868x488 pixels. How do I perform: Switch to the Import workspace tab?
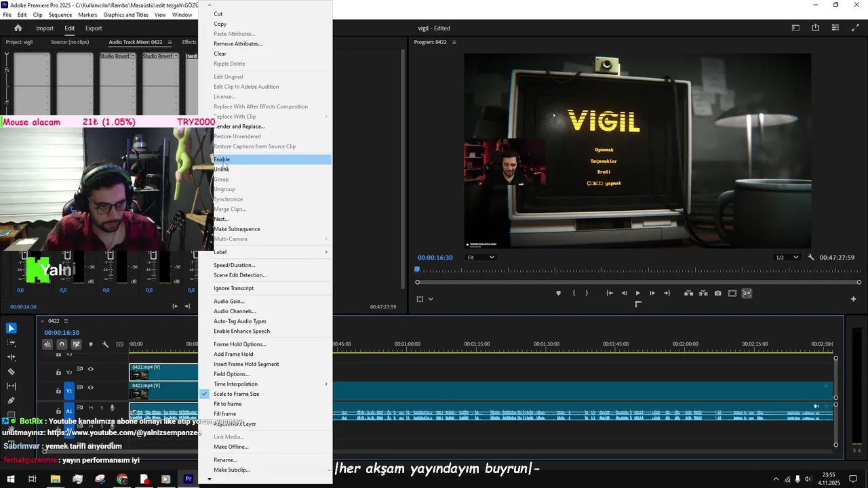[x=45, y=28]
